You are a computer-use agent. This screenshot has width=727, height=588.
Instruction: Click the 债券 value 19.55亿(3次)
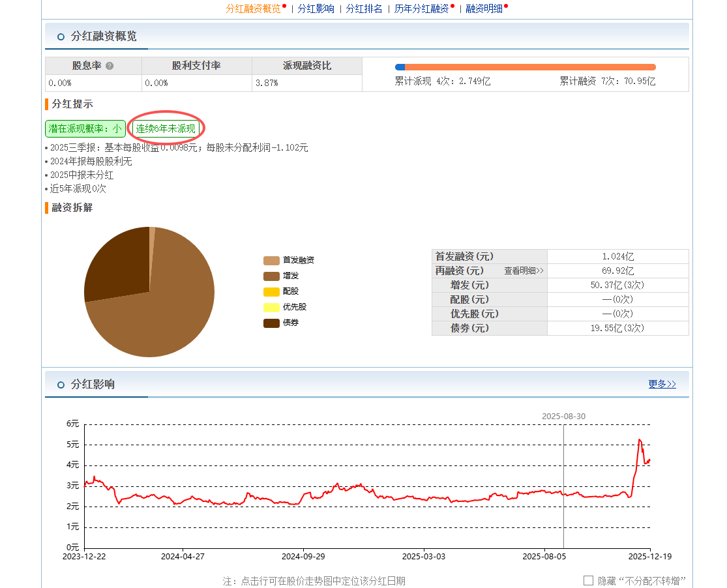point(617,329)
